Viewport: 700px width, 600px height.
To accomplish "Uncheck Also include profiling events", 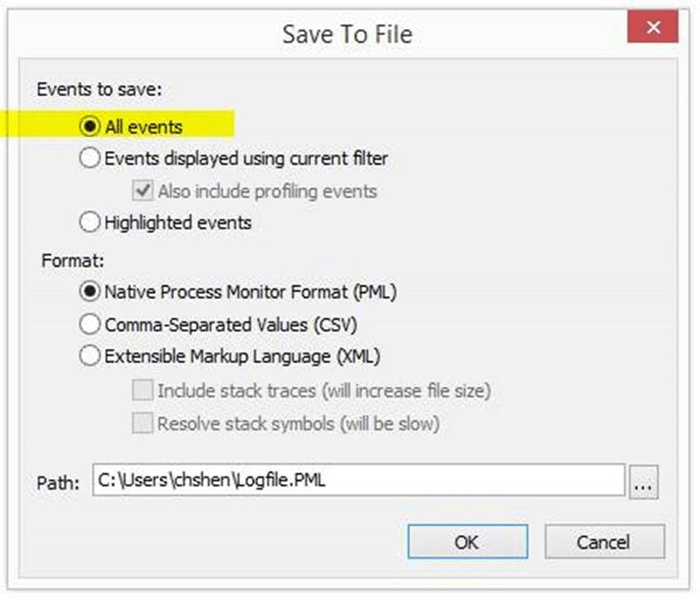I will pos(142,190).
